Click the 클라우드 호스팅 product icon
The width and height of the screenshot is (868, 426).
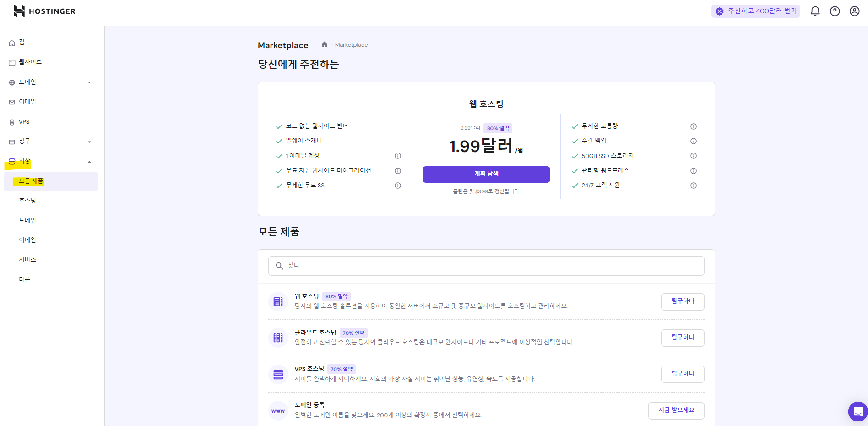(x=278, y=338)
